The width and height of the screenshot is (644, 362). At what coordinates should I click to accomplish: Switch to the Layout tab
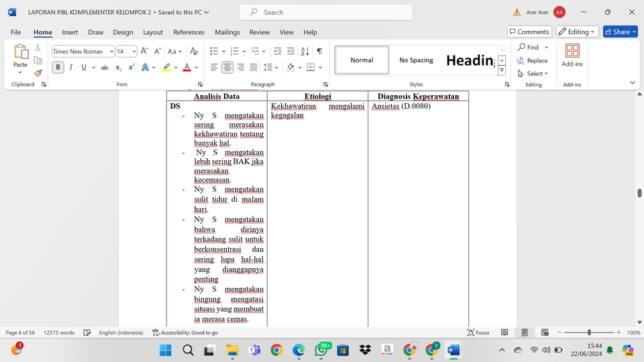[153, 32]
